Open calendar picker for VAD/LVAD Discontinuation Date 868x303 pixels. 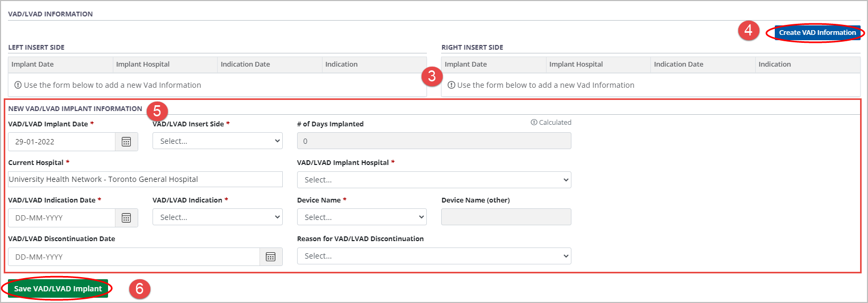(271, 257)
